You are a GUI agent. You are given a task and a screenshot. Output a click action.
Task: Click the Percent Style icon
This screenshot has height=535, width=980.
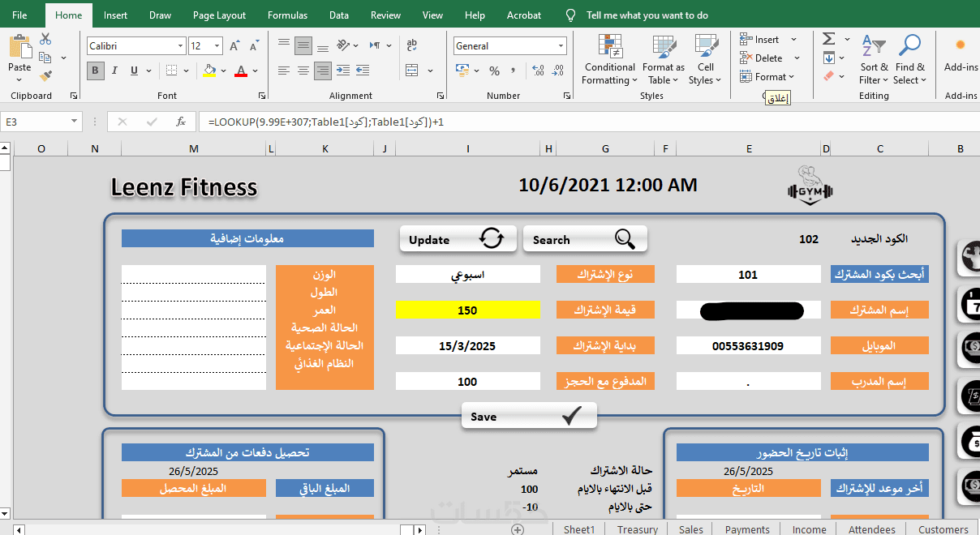pyautogui.click(x=494, y=71)
